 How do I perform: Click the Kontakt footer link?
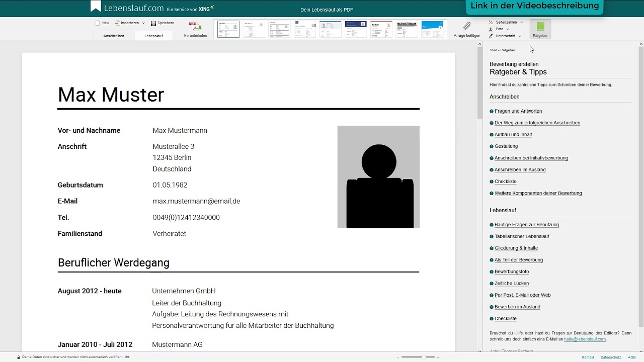click(x=588, y=357)
